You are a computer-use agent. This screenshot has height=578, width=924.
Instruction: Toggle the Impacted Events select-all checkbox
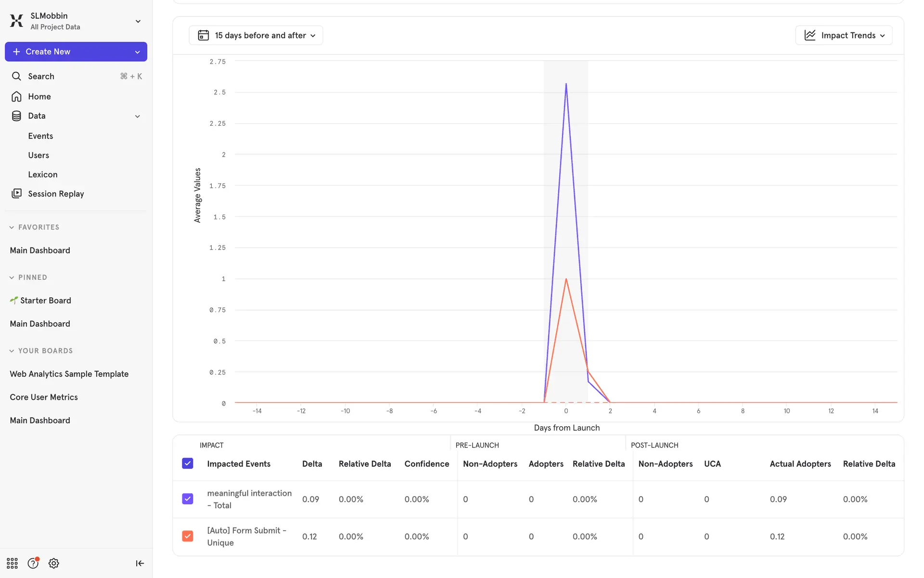(x=188, y=463)
